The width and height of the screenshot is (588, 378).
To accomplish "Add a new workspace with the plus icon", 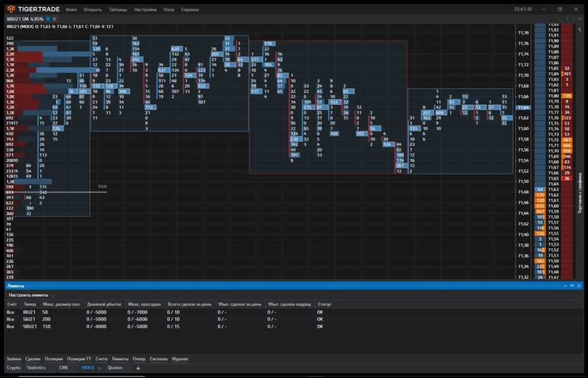I will (138, 368).
